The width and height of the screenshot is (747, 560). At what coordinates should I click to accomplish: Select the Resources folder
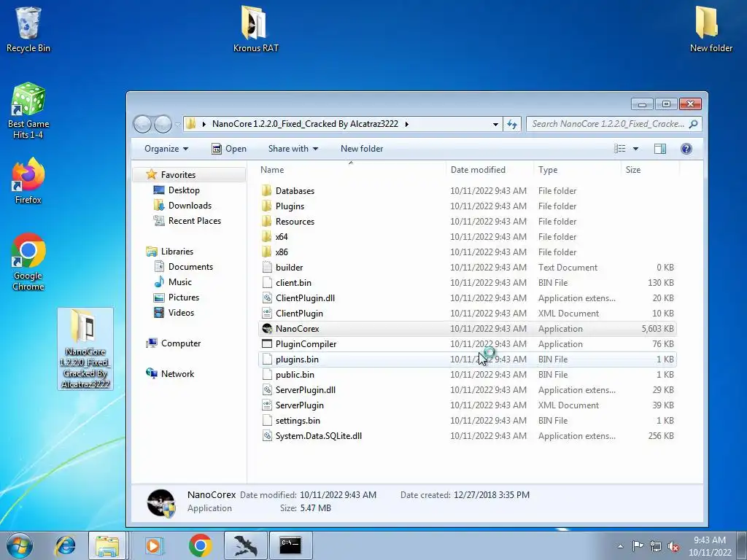pos(468,222)
